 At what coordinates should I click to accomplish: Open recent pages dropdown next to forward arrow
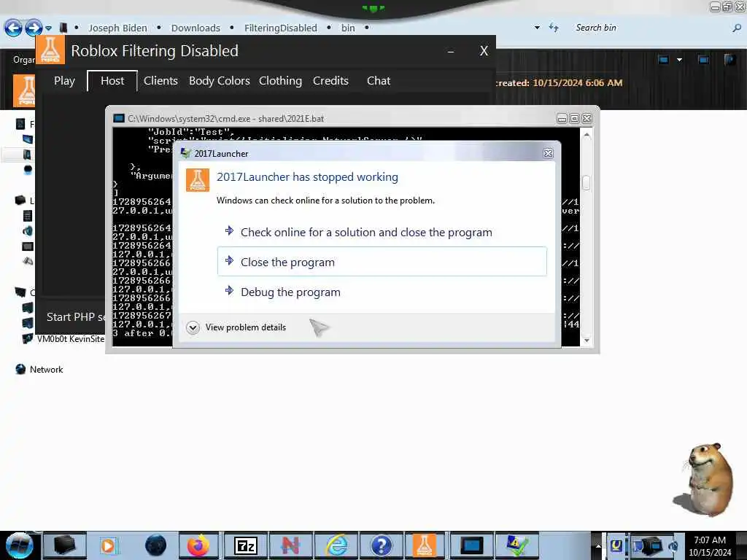(49, 28)
